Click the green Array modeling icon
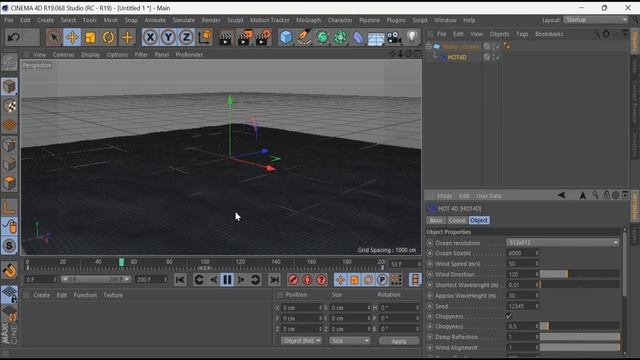The width and height of the screenshot is (640, 360). [340, 38]
